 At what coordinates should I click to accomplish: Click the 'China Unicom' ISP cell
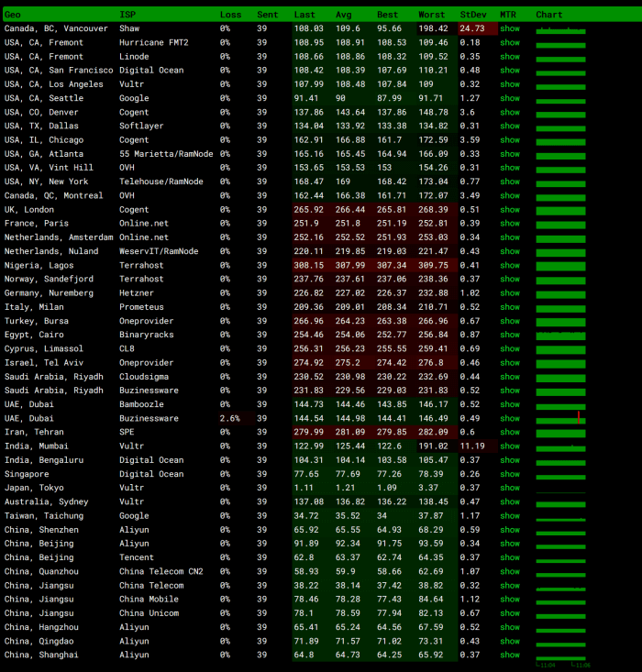(149, 613)
